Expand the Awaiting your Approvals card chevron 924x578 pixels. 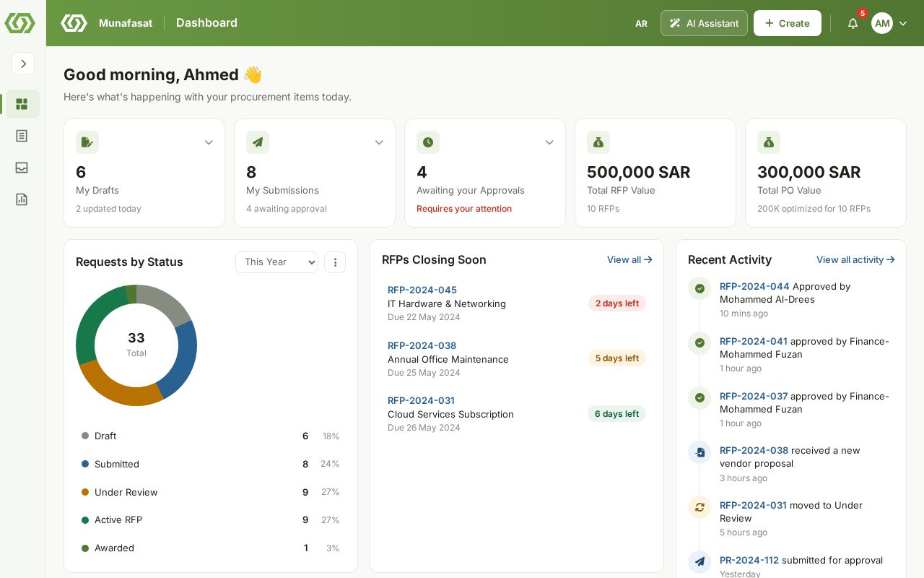[x=549, y=142]
